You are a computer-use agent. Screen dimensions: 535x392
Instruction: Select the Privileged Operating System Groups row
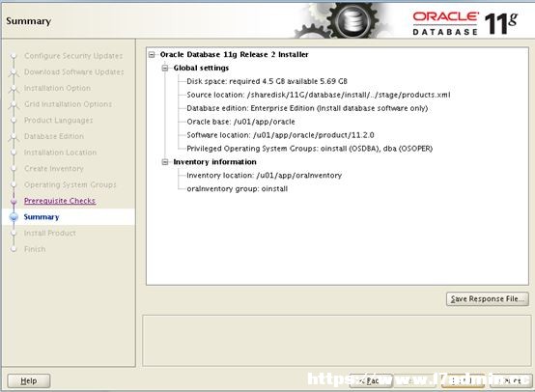[x=309, y=149]
